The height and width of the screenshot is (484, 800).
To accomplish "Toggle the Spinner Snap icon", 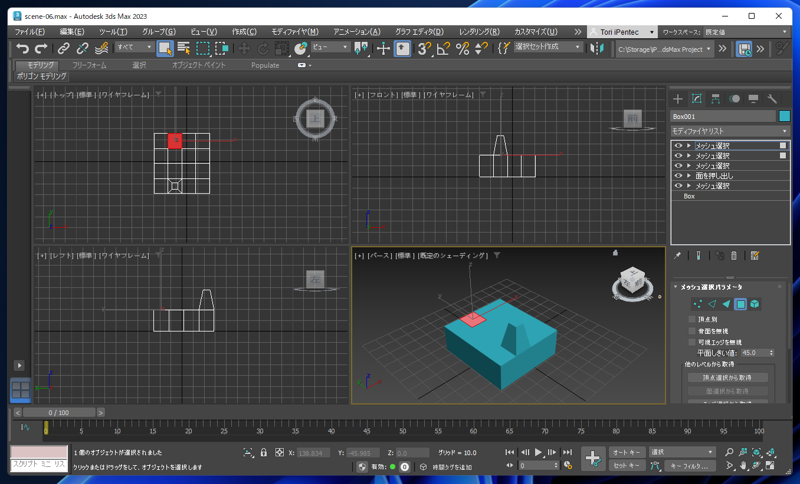I will pos(481,48).
